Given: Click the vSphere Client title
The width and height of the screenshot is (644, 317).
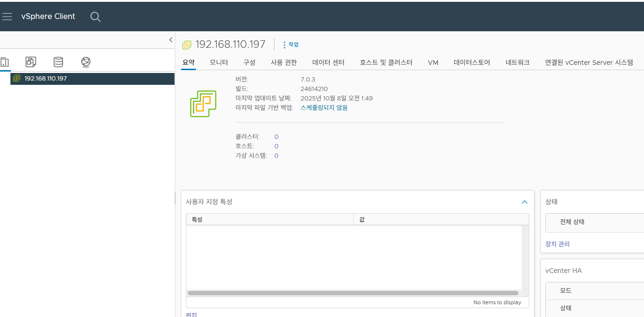Looking at the screenshot, I should [48, 16].
